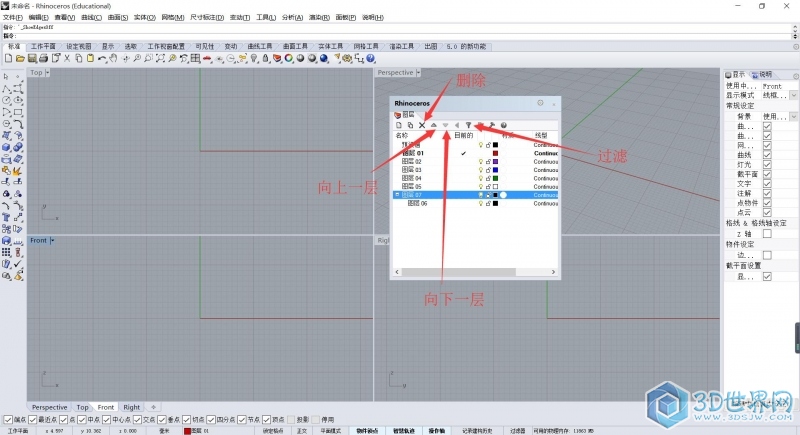Click the move layer up triangle icon
This screenshot has width=800, height=435.
pos(434,125)
